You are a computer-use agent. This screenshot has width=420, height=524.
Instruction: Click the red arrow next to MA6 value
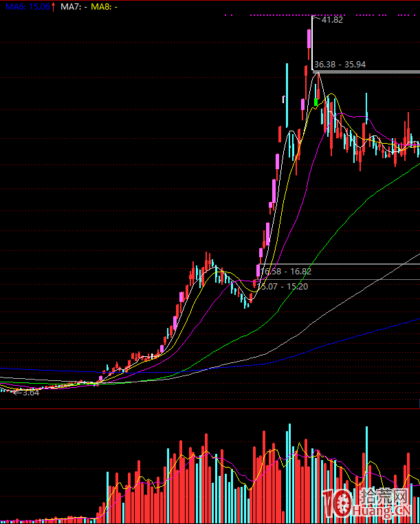53,7
